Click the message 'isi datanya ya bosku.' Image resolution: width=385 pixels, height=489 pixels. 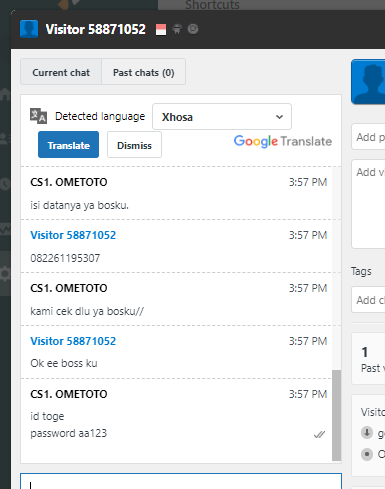(x=79, y=205)
